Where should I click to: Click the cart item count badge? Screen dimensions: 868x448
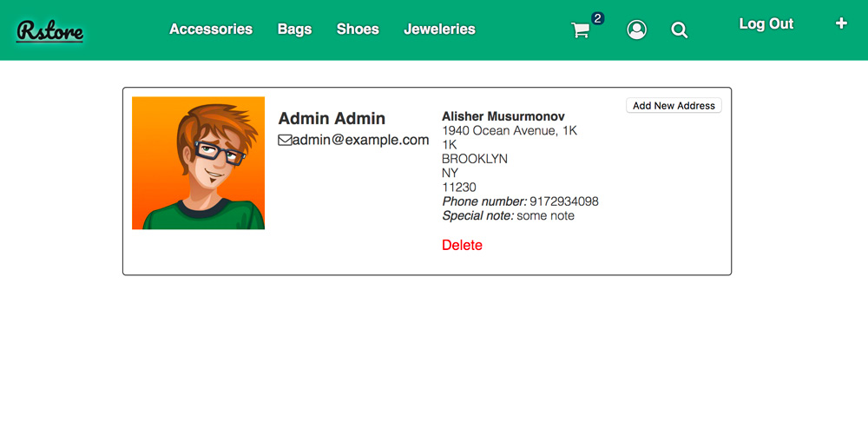(x=597, y=18)
